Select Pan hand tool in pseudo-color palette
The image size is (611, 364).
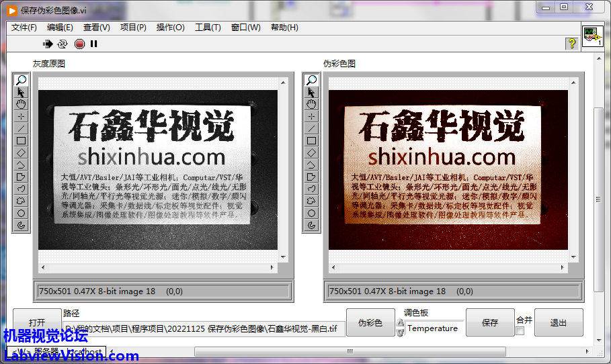point(311,104)
